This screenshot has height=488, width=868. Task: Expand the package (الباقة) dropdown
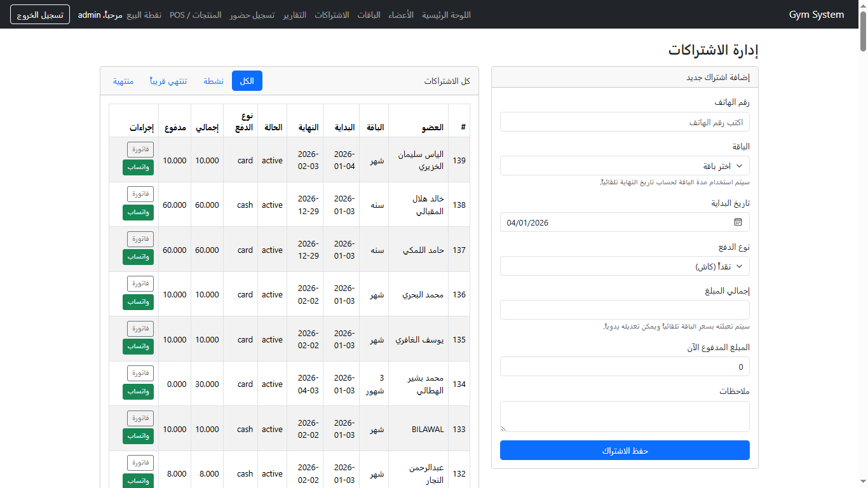click(624, 166)
